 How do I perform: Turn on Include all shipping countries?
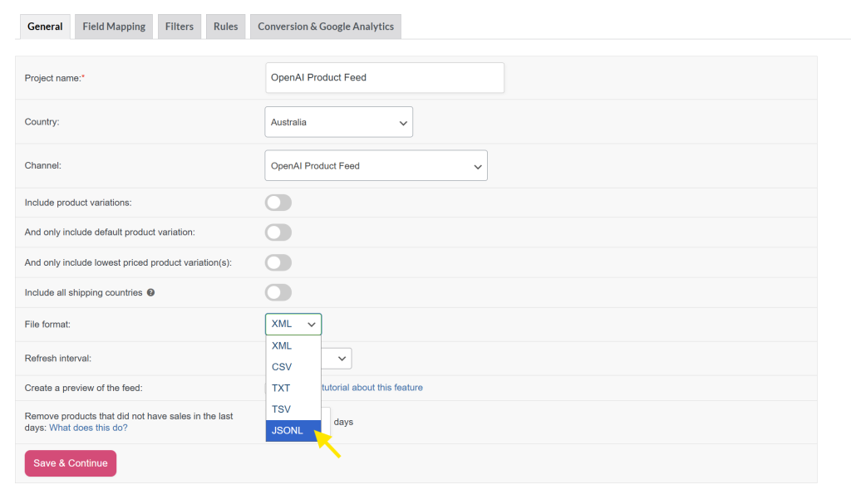click(278, 291)
